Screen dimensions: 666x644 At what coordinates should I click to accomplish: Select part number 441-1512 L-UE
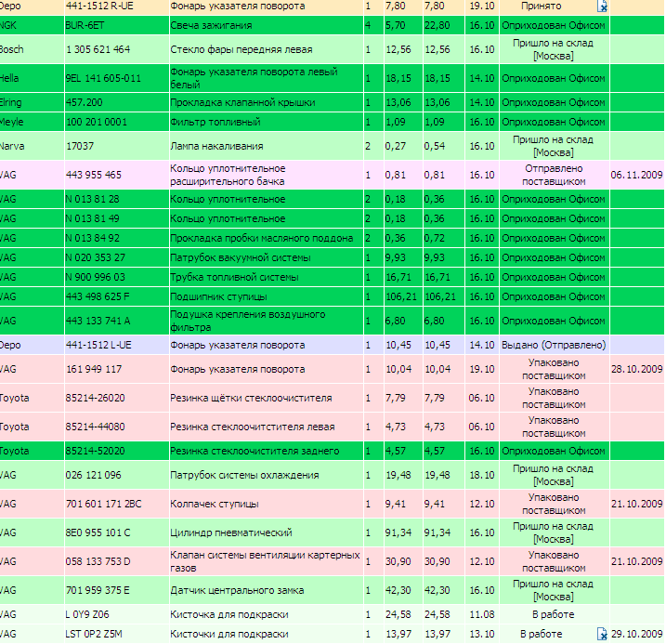98,345
